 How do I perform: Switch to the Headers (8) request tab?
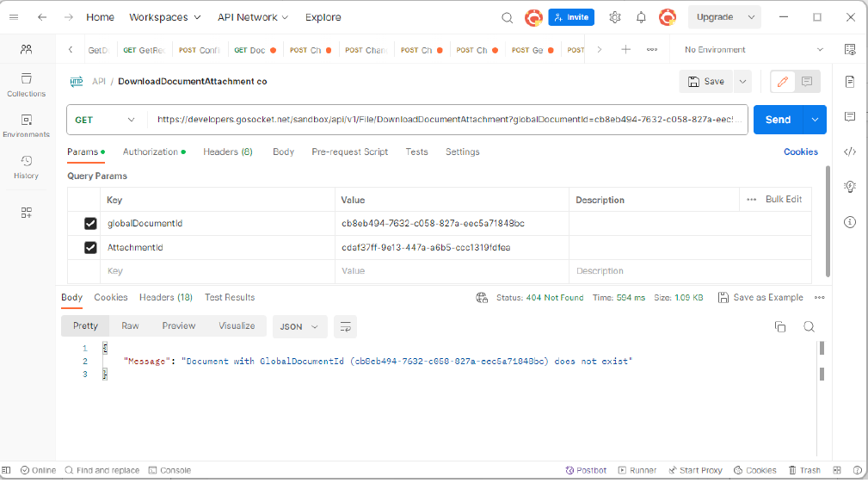[227, 152]
